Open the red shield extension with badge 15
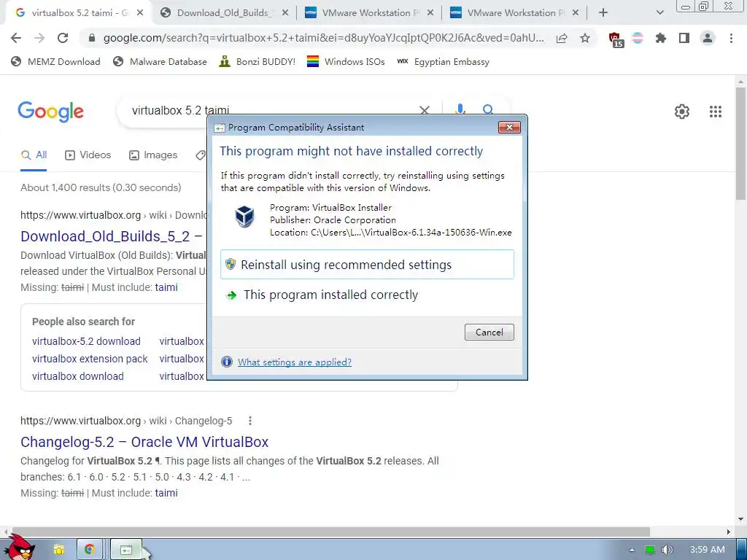The width and height of the screenshot is (747, 560). [x=615, y=39]
